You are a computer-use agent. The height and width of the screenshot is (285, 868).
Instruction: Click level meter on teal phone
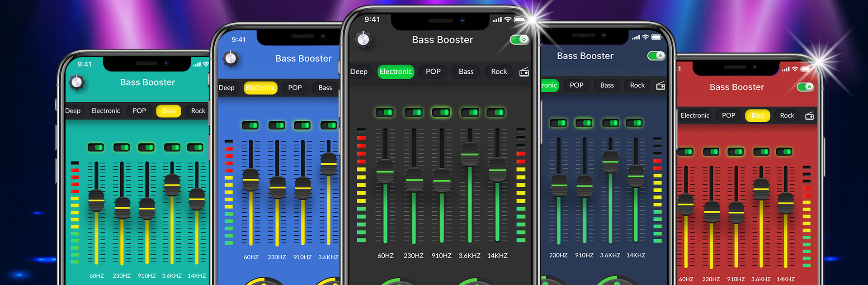click(75, 213)
